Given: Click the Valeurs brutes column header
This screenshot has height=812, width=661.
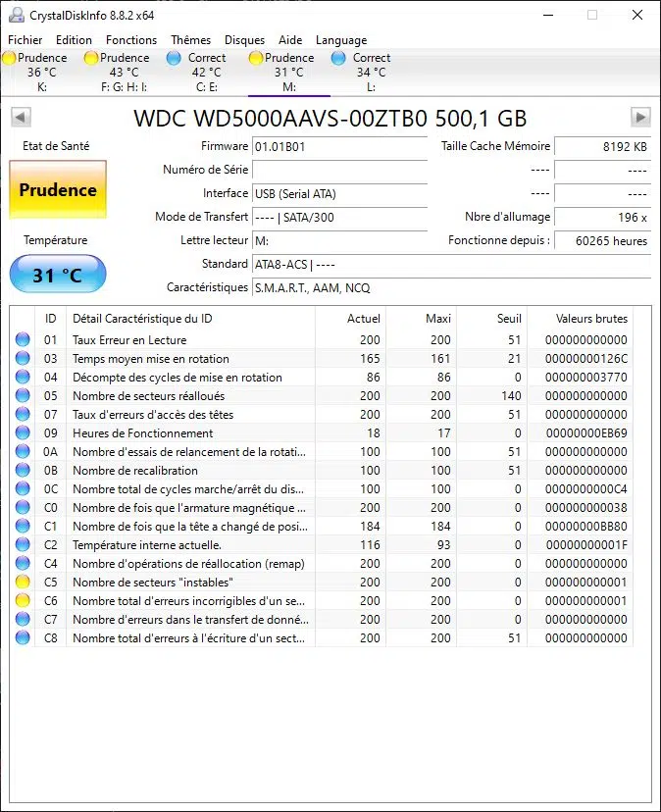Looking at the screenshot, I should 581,319.
